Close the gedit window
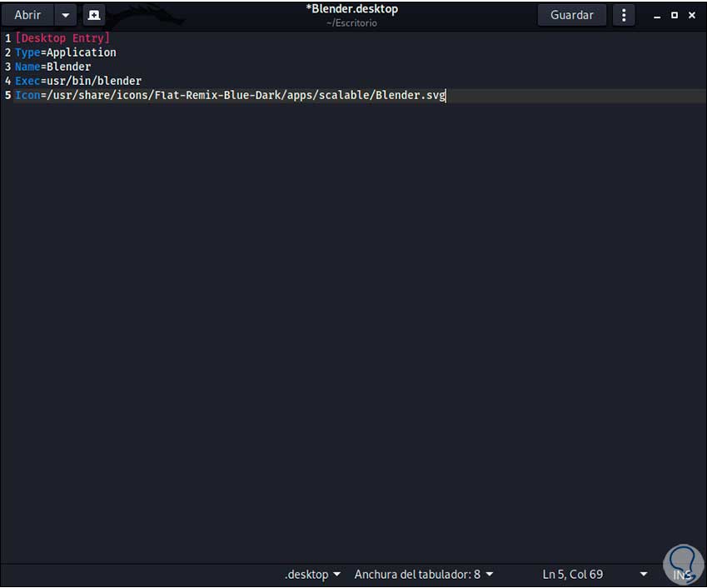Viewport: 707px width, 588px height. (692, 15)
